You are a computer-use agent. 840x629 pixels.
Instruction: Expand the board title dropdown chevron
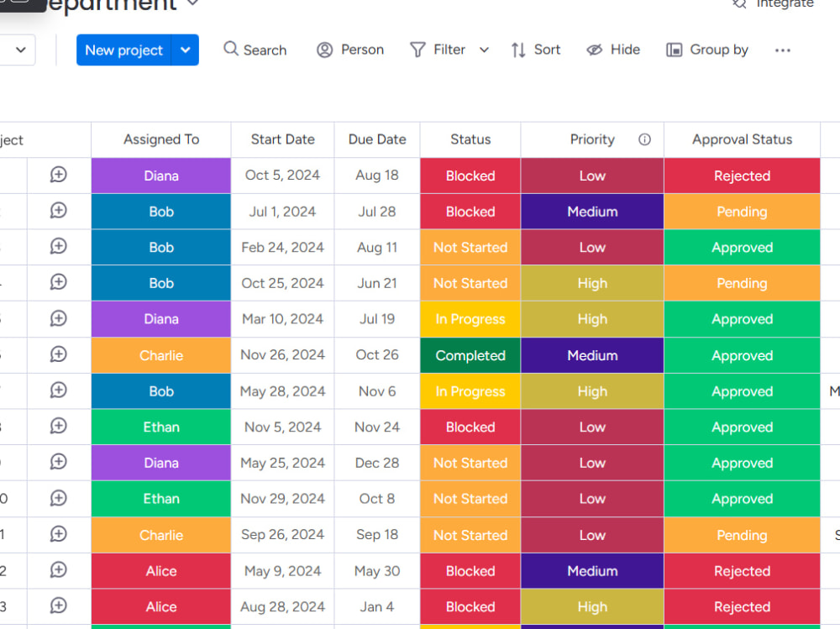tap(193, 3)
